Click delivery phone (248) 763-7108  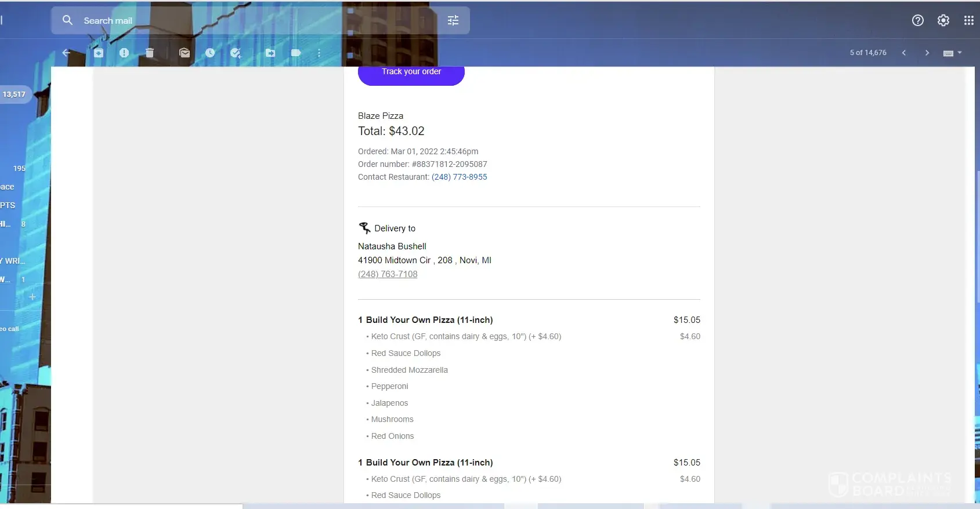coord(388,274)
